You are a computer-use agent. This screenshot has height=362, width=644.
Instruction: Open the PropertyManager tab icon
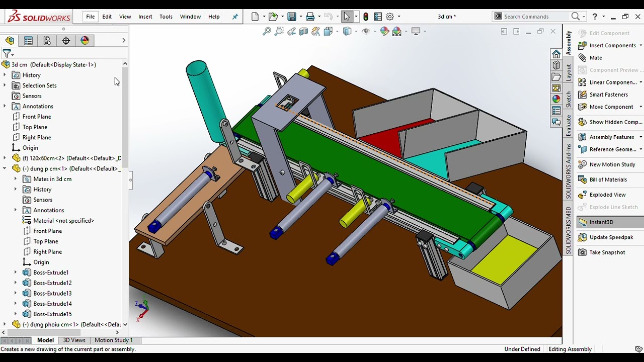coord(28,41)
